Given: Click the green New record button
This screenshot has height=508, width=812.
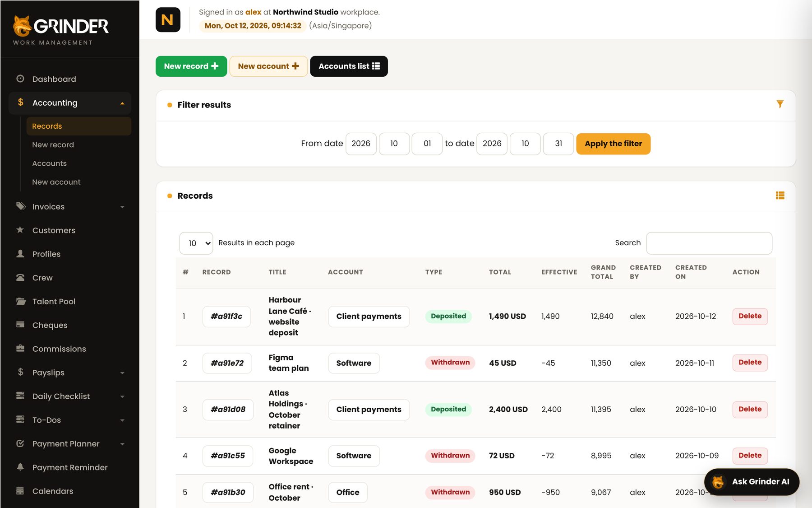Looking at the screenshot, I should pos(191,66).
